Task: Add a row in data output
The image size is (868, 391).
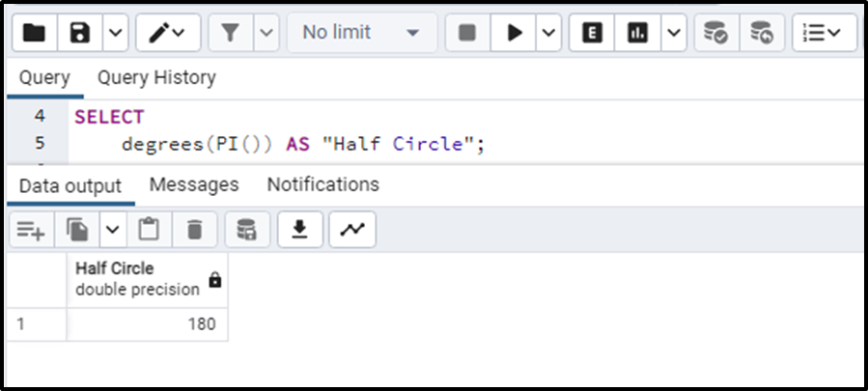Action: (31, 229)
